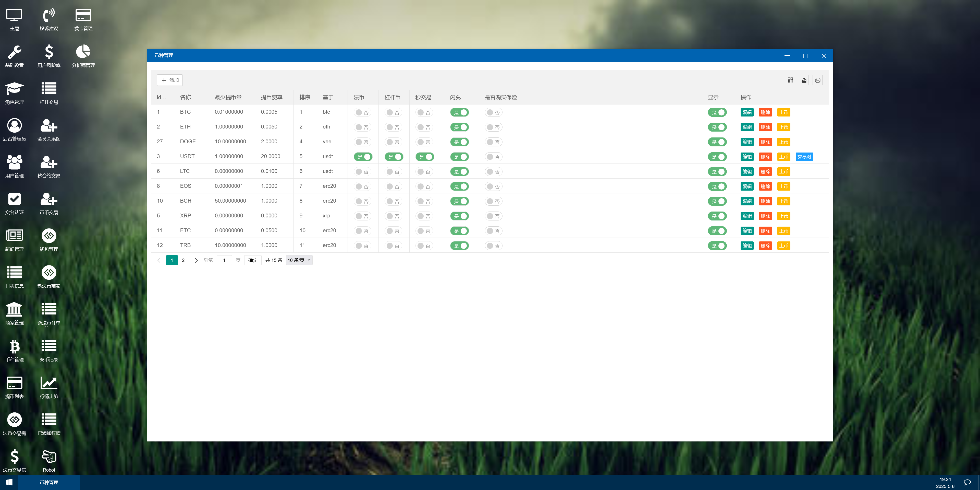Click the page number input field
This screenshot has width=980, height=490.
tap(224, 260)
